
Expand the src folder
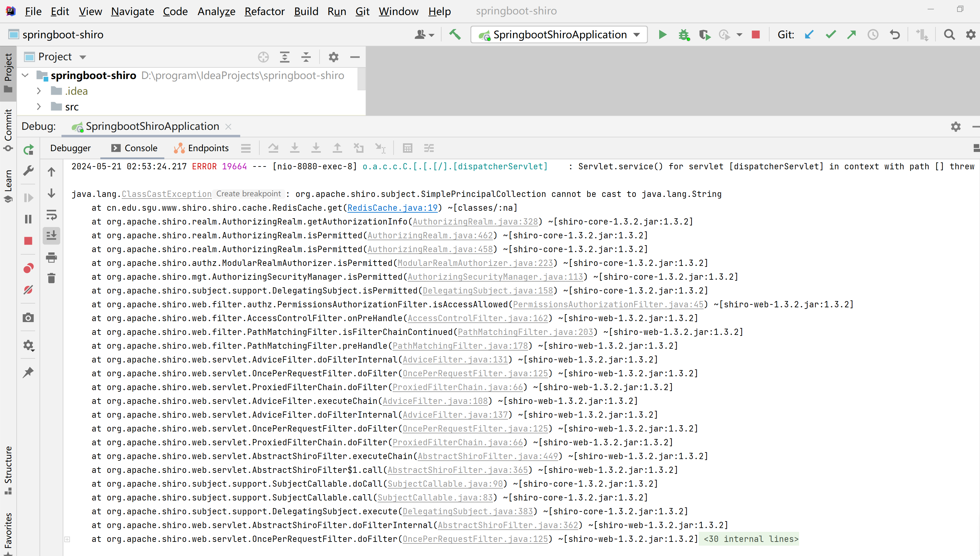39,106
